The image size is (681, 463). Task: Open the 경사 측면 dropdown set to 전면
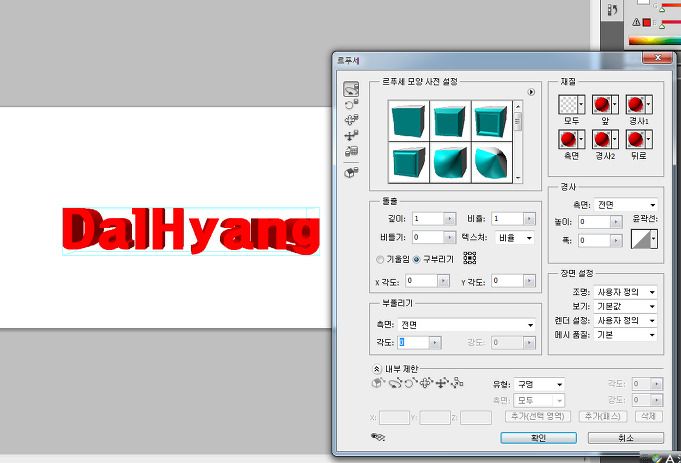click(625, 205)
